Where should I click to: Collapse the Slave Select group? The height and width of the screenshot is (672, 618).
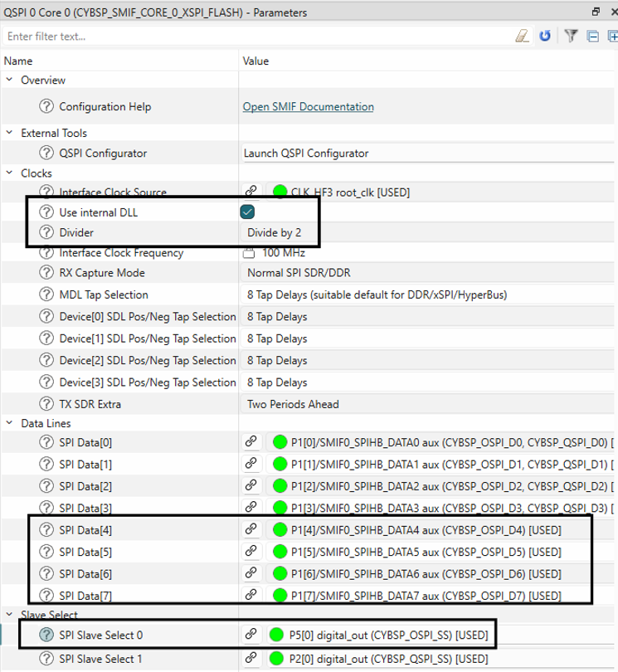point(10,615)
